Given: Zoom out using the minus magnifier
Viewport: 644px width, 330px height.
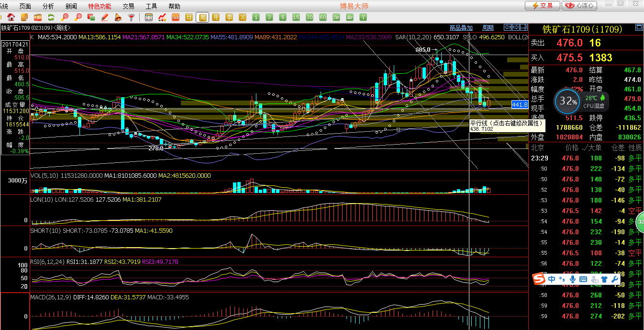Looking at the screenshot, I should pyautogui.click(x=78, y=17).
